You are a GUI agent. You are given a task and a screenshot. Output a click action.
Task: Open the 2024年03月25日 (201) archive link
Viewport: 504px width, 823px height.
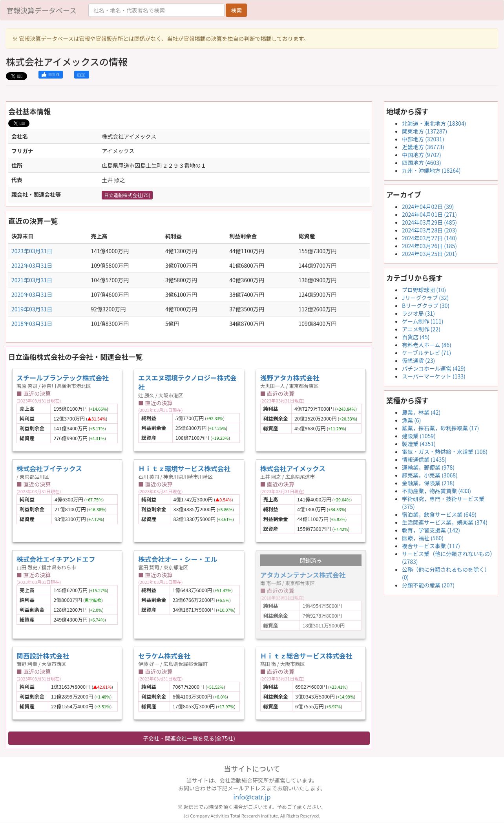[x=429, y=254]
